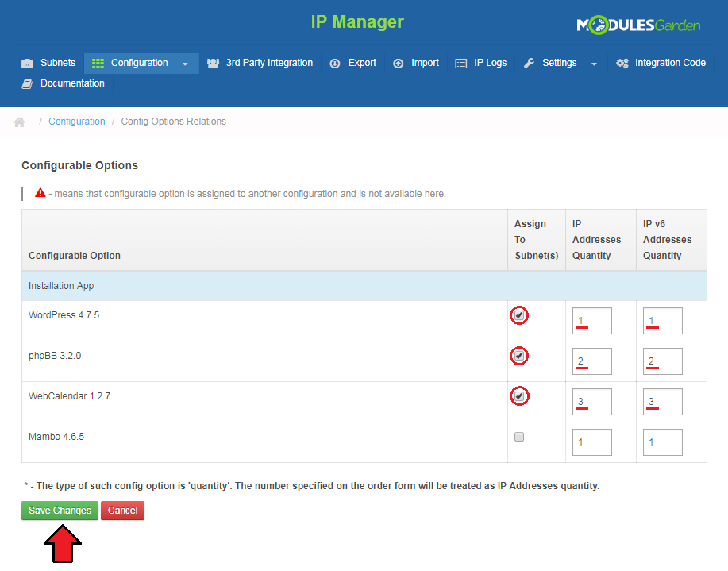Click the WebCalendar 1.2.7 option name
The image size is (728, 571).
coord(69,395)
